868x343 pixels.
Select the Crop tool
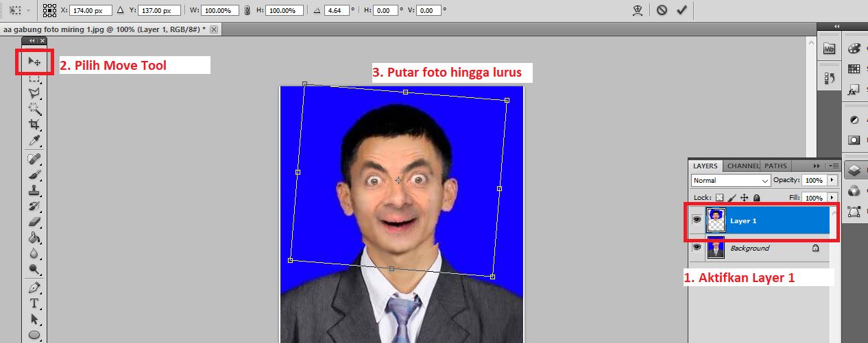pos(34,125)
